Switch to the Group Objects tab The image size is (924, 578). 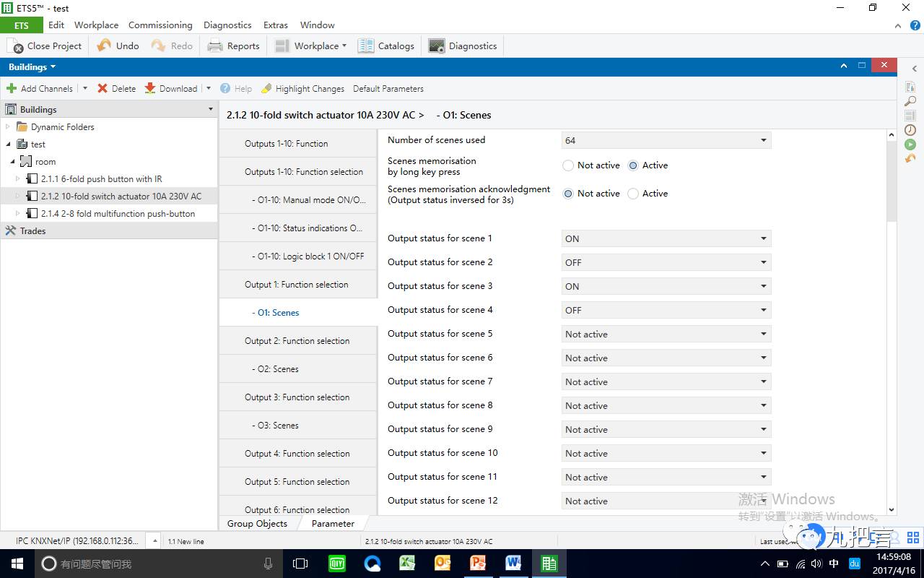(257, 524)
